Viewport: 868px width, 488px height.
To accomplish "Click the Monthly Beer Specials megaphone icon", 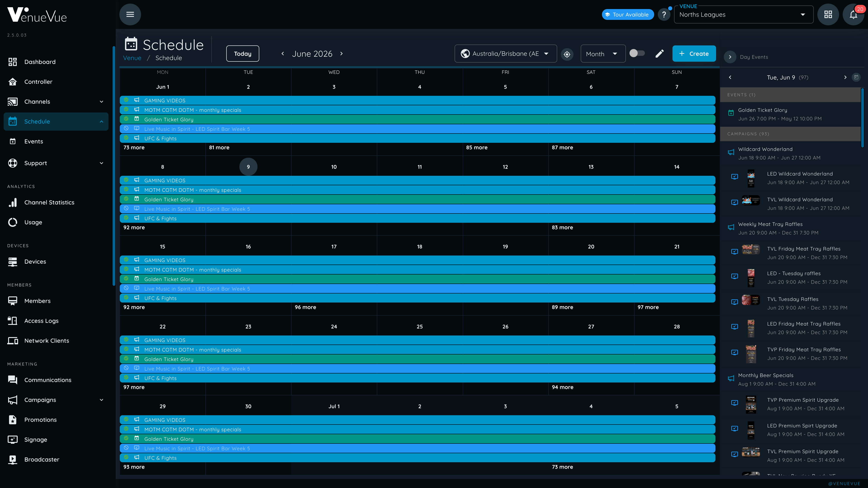I will (x=731, y=379).
